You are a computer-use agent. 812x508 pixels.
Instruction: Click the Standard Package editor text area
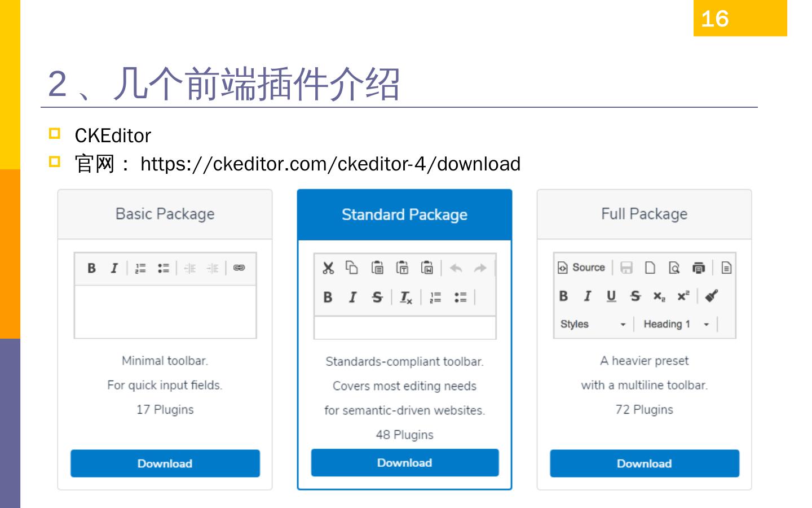pyautogui.click(x=405, y=327)
